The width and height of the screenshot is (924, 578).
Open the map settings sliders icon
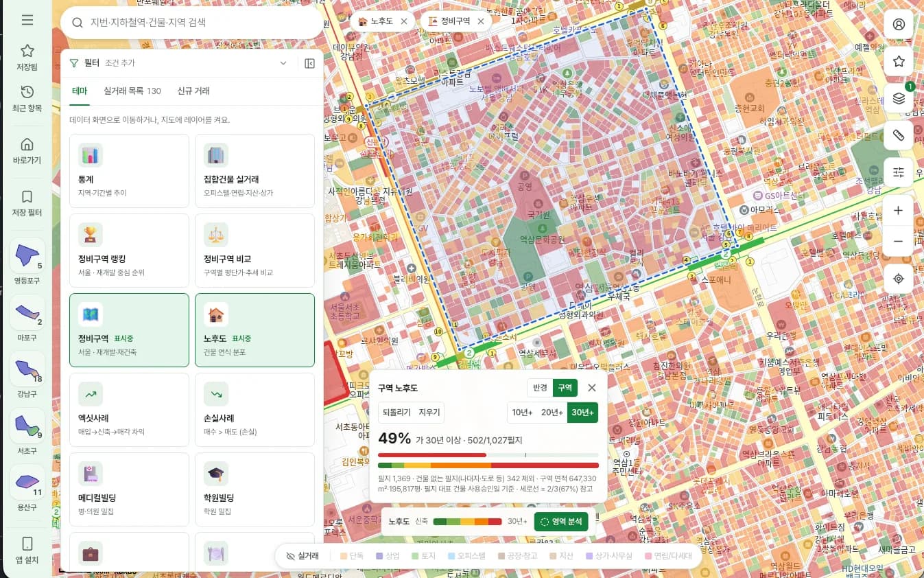coord(899,172)
